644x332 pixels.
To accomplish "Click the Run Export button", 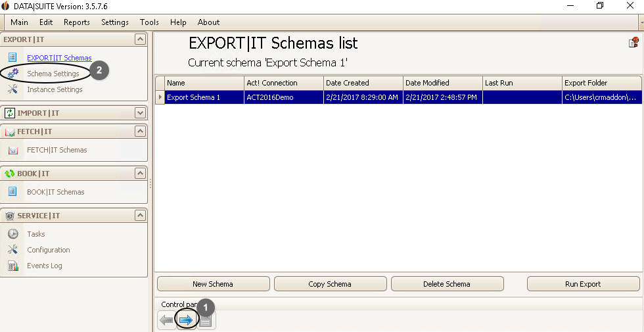I will [x=584, y=284].
